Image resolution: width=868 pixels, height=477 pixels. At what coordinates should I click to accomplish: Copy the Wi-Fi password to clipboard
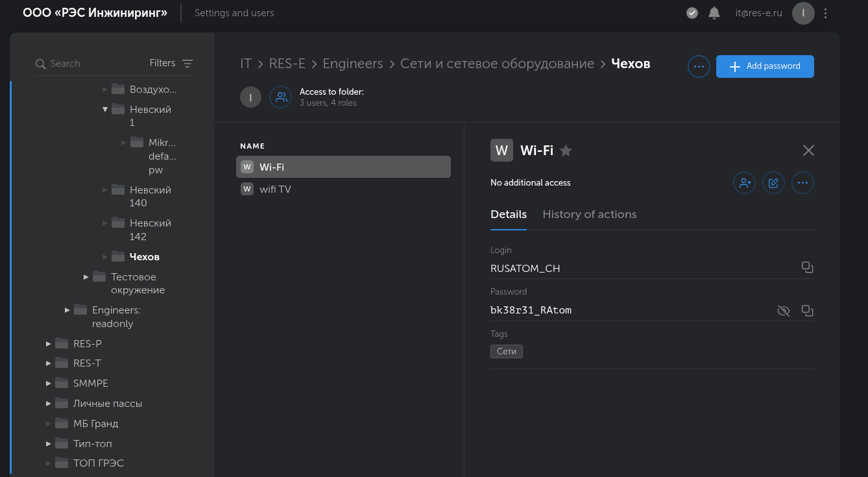pyautogui.click(x=807, y=311)
